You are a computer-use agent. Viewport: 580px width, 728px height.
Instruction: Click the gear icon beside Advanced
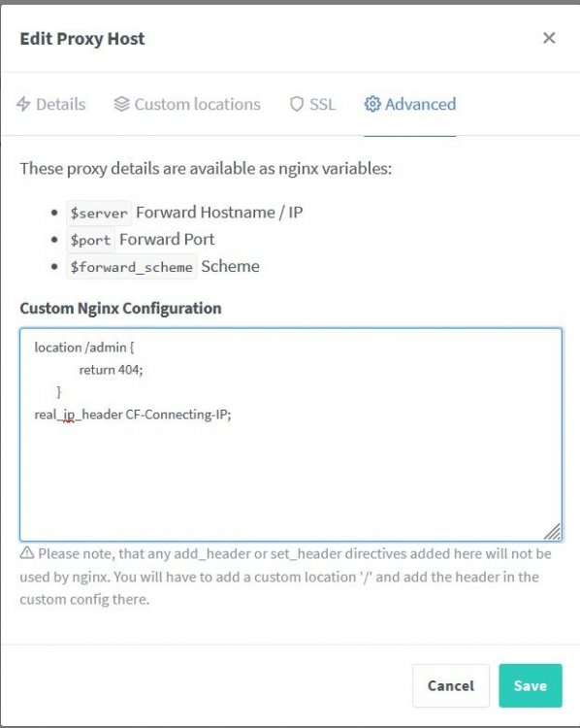(372, 104)
